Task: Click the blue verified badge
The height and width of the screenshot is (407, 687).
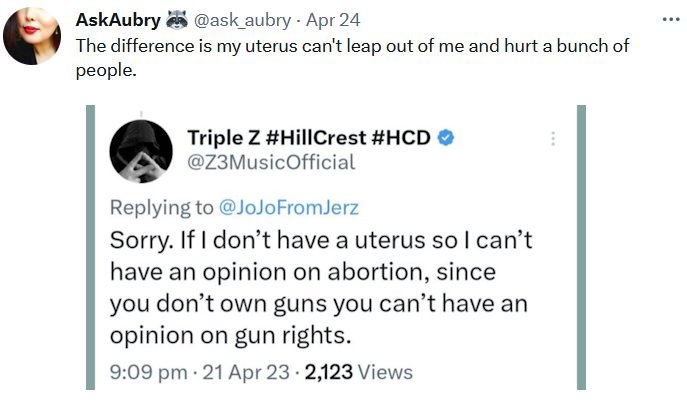Action: pyautogui.click(x=447, y=136)
